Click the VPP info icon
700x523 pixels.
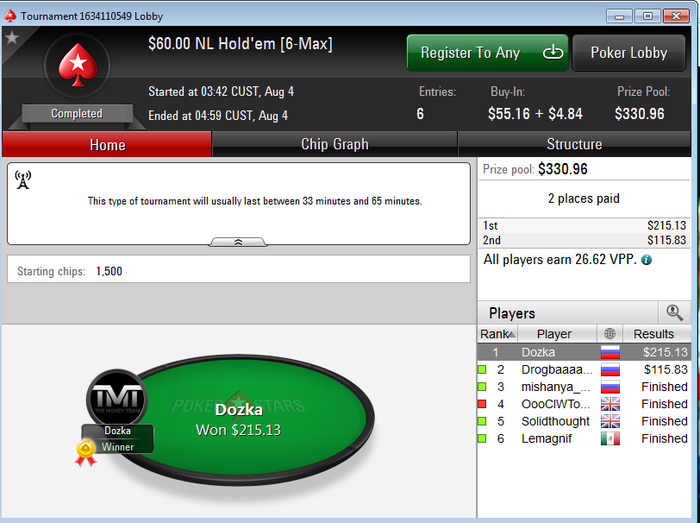coord(646,260)
